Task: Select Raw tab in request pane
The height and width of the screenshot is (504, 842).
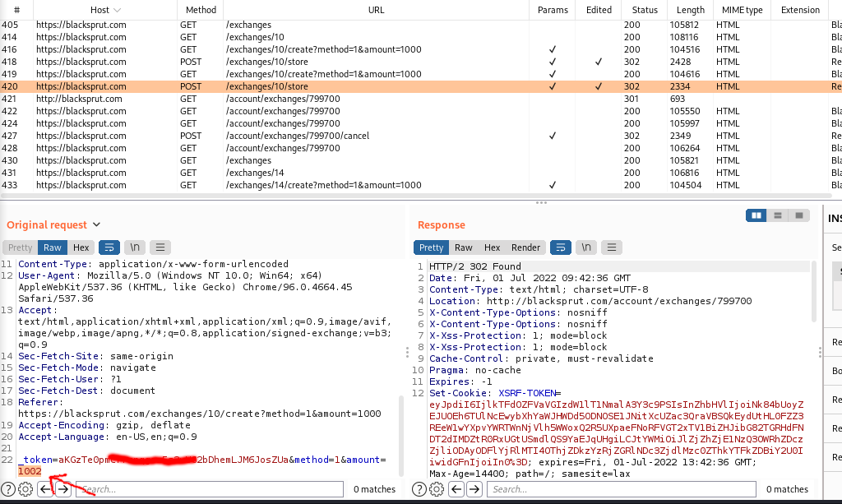Action: pyautogui.click(x=53, y=247)
